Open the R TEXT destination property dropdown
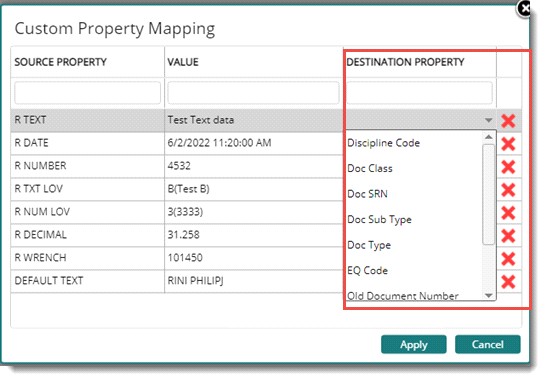The height and width of the screenshot is (381, 545). (488, 120)
